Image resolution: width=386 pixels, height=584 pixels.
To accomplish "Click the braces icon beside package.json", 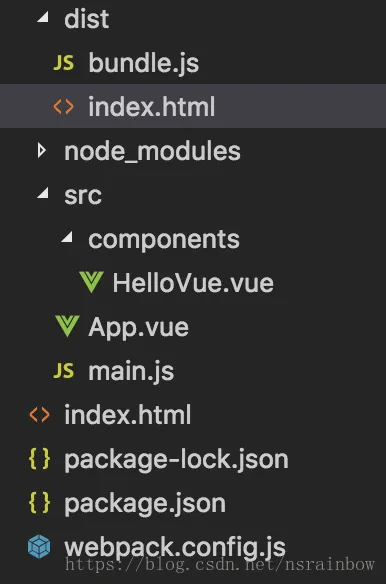I will [x=39, y=502].
